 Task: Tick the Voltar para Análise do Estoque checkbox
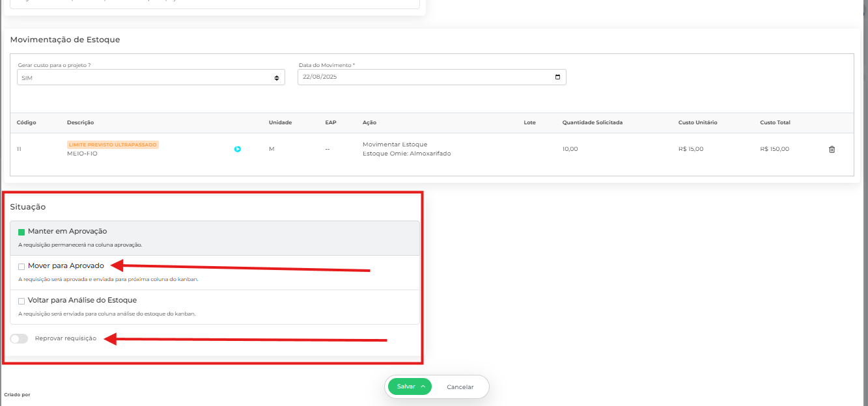pyautogui.click(x=21, y=301)
